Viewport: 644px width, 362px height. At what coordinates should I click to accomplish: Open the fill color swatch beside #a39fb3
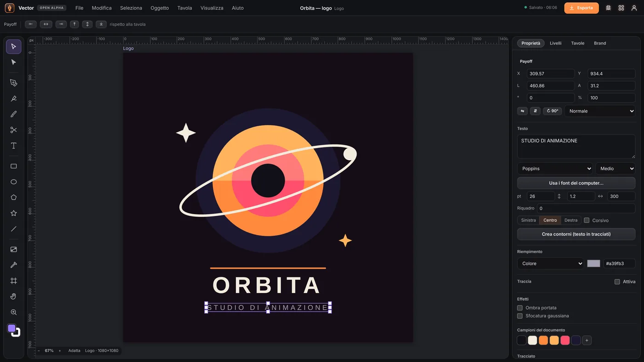click(594, 264)
